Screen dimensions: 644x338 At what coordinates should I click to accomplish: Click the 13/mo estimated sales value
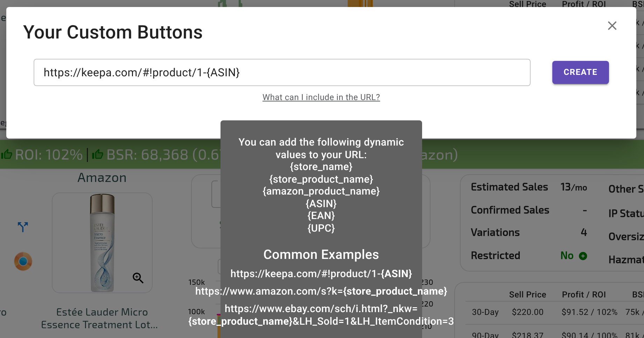pyautogui.click(x=574, y=187)
